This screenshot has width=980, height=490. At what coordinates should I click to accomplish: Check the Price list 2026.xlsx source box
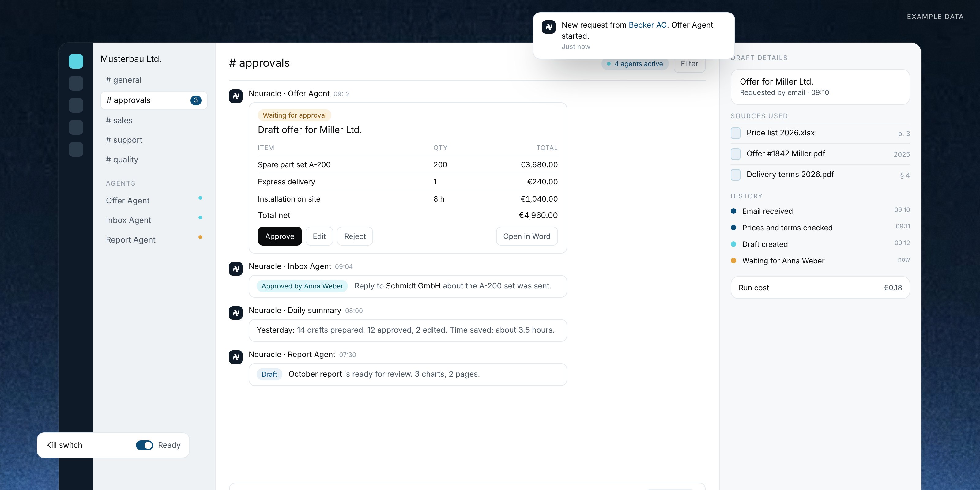(x=735, y=133)
